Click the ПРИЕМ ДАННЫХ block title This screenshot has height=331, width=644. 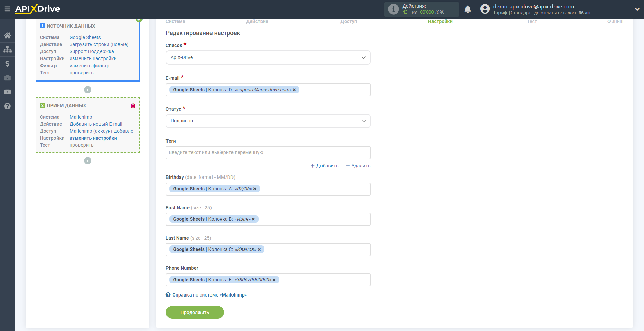(x=66, y=105)
